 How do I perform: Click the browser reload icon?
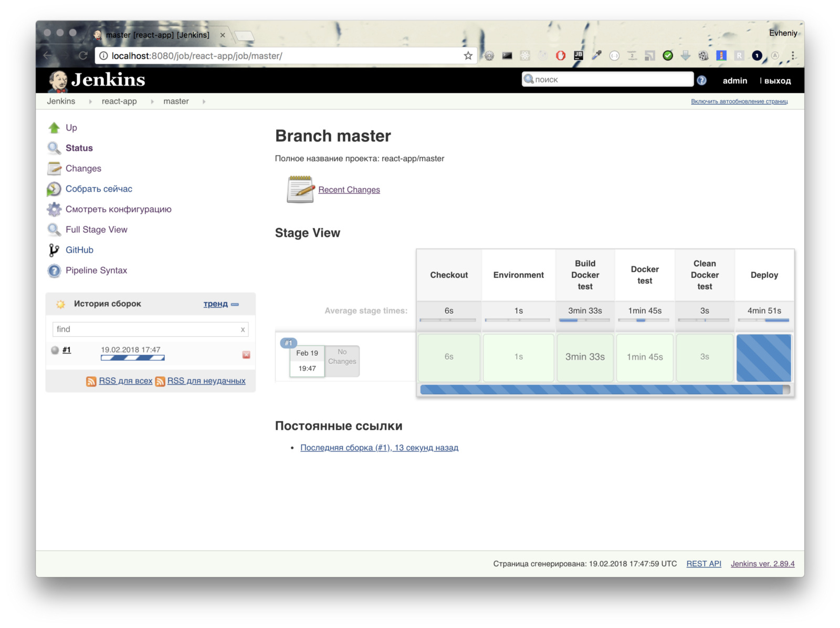83,56
